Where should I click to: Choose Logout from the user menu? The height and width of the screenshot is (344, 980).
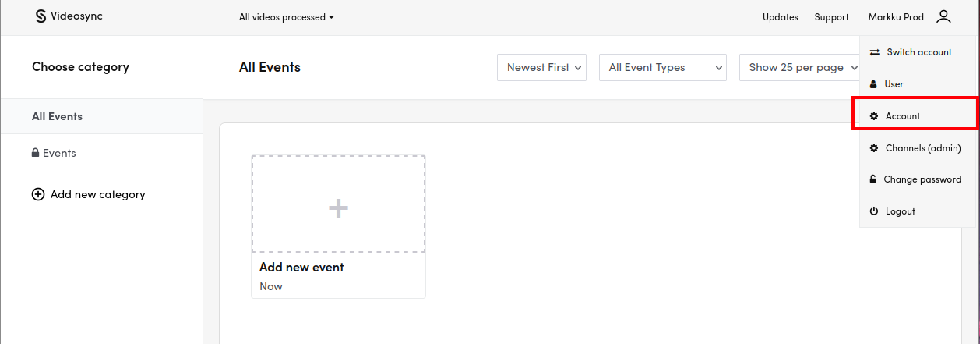900,211
